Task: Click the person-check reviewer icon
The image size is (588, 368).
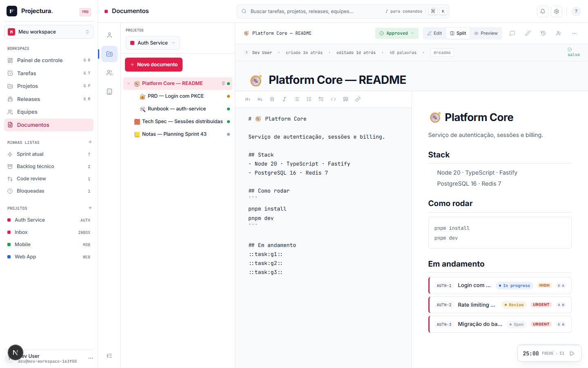Action: [x=559, y=34]
